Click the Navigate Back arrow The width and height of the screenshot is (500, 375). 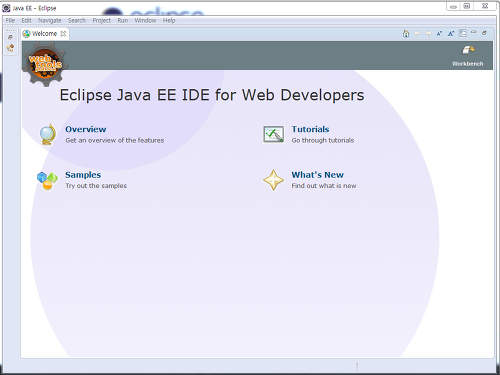417,33
